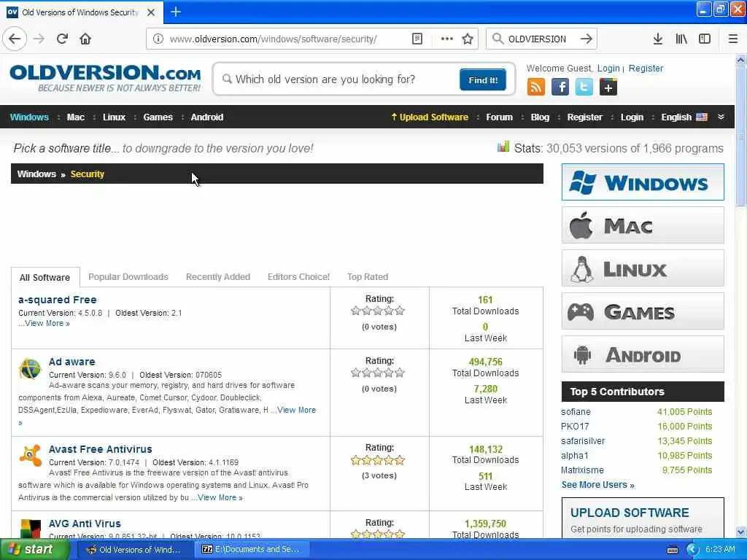Go back with the browser back arrow

(15, 39)
